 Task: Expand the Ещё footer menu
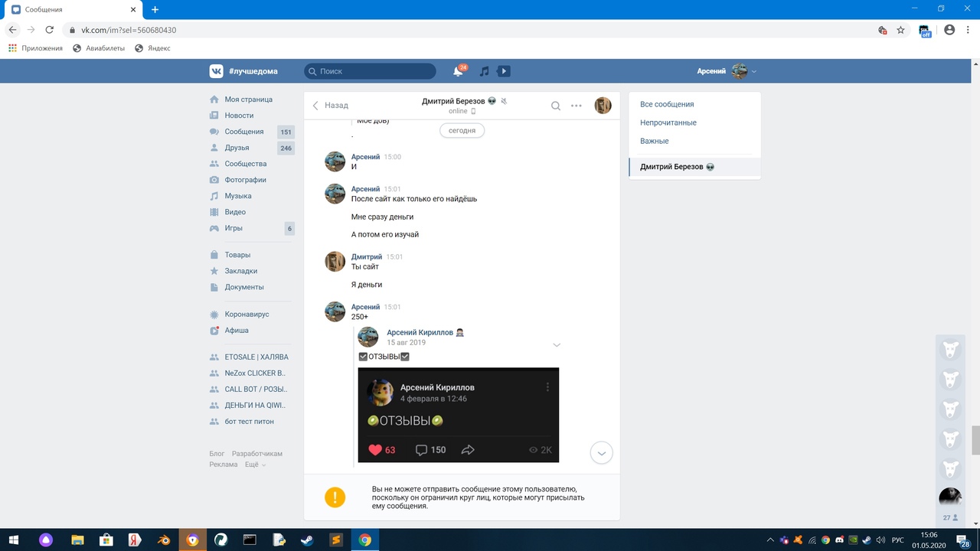click(x=255, y=465)
